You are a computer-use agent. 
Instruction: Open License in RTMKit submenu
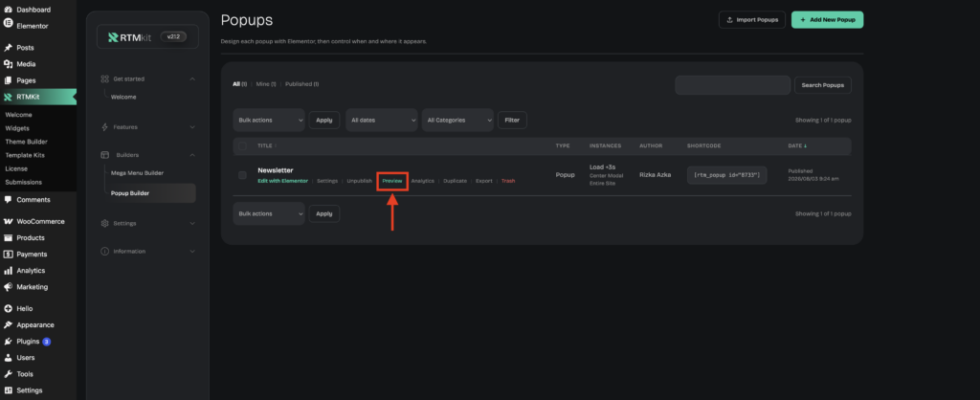(x=16, y=168)
